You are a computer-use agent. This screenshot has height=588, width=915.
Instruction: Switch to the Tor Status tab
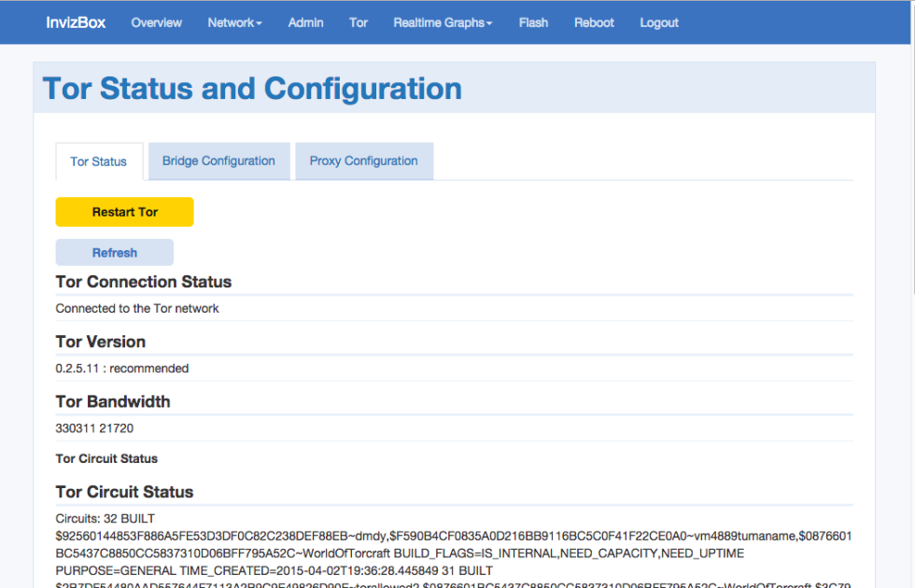99,161
